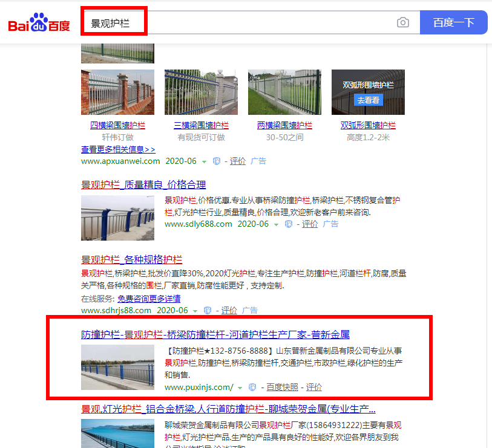This screenshot has height=448, width=492.
Task: Expand dropdown arrow after sdhrjs88.com date
Action: 195,311
